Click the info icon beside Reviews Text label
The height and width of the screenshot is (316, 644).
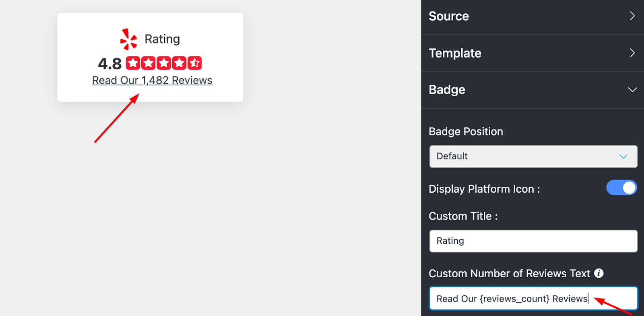pyautogui.click(x=599, y=273)
